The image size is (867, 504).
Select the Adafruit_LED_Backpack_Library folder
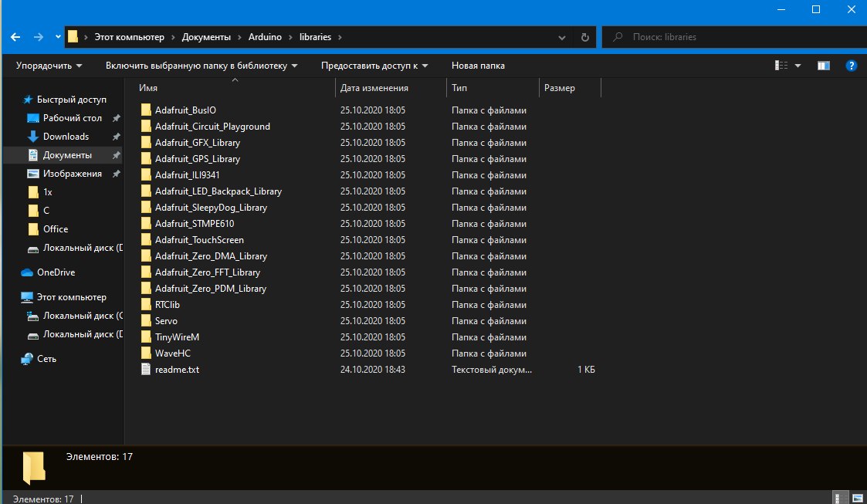point(218,191)
